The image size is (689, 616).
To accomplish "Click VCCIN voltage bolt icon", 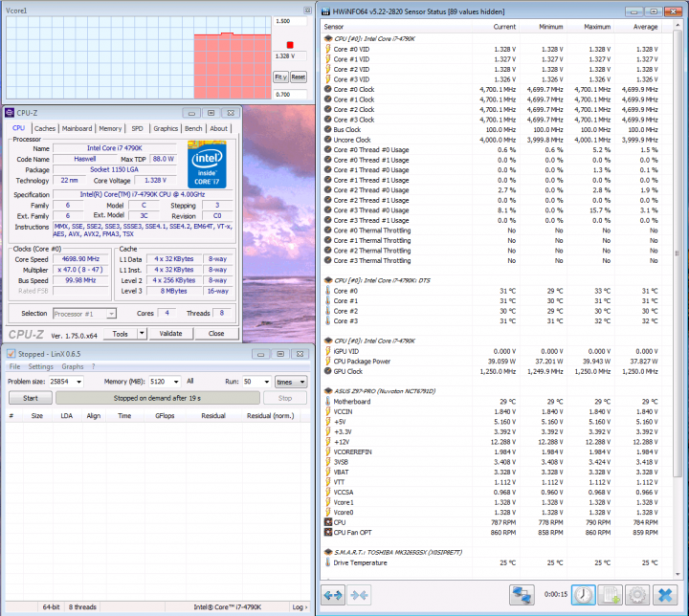I will click(x=328, y=411).
